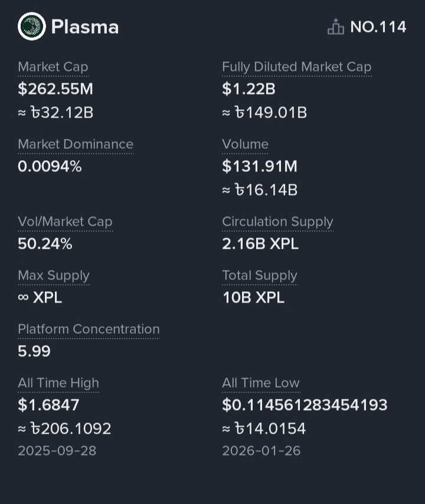Image resolution: width=425 pixels, height=504 pixels.
Task: Tap the Fully Diluted Market Cap label
Action: pyautogui.click(x=296, y=67)
